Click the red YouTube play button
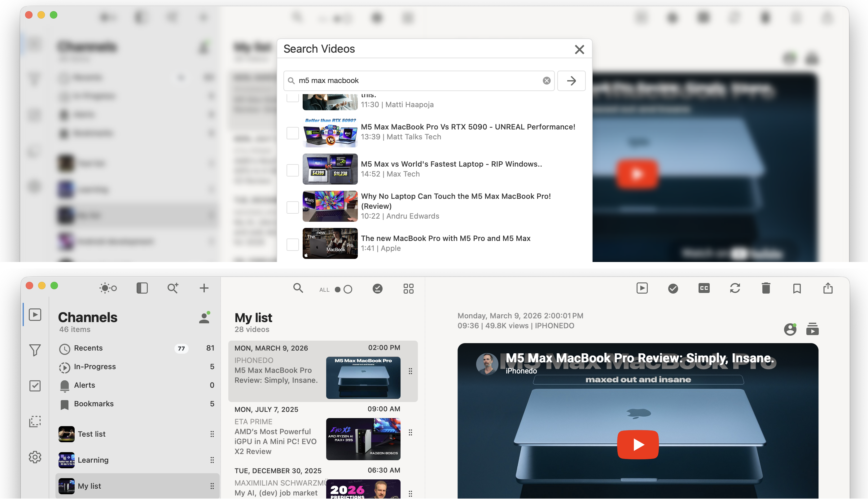Image resolution: width=868 pixels, height=502 pixels. pyautogui.click(x=638, y=444)
